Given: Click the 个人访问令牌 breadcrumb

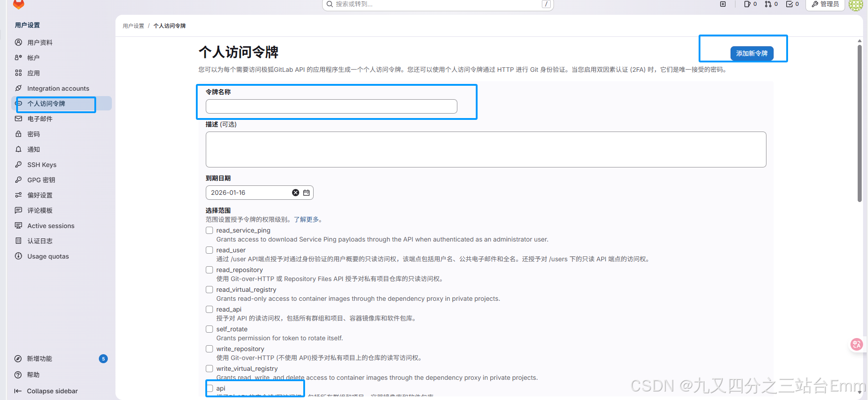Looking at the screenshot, I should pyautogui.click(x=169, y=26).
